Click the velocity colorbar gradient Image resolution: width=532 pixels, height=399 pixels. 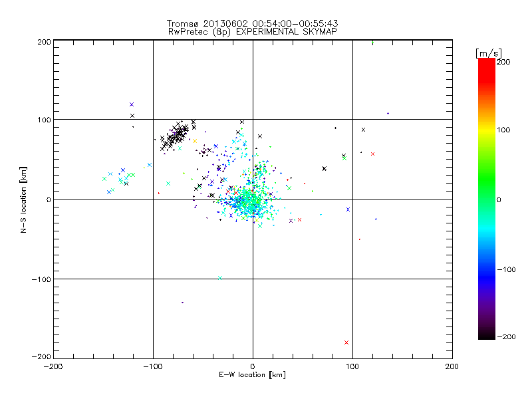click(x=487, y=199)
